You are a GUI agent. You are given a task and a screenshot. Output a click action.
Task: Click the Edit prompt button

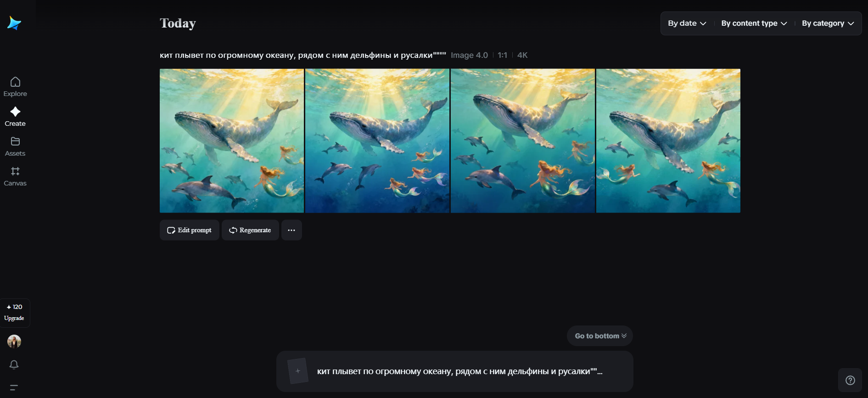[x=190, y=230]
